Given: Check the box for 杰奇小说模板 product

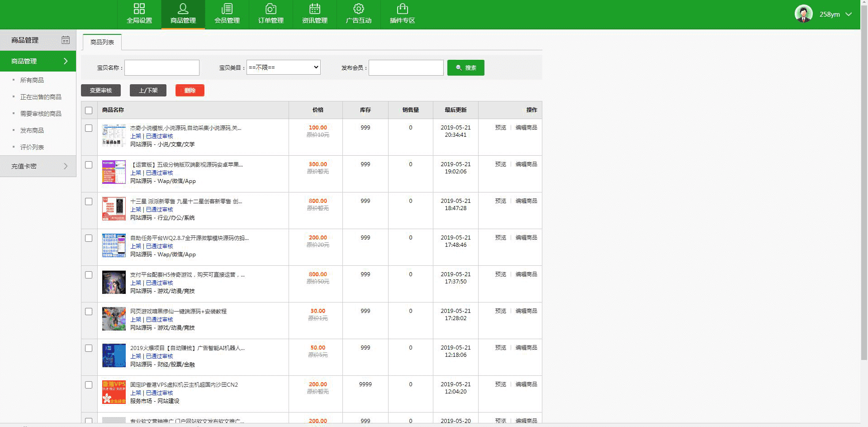Looking at the screenshot, I should [x=89, y=128].
